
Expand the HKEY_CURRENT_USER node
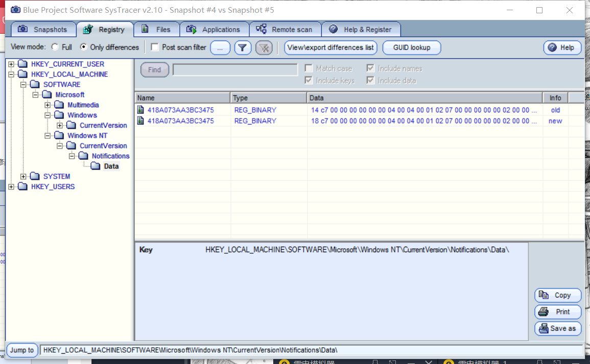[x=11, y=64]
